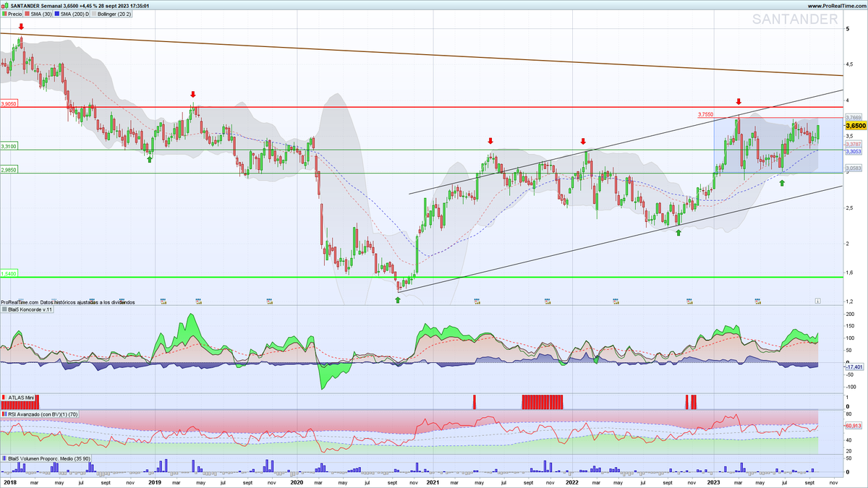The height and width of the screenshot is (488, 868).
Task: Click 2023 on the time axis
Action: [715, 481]
